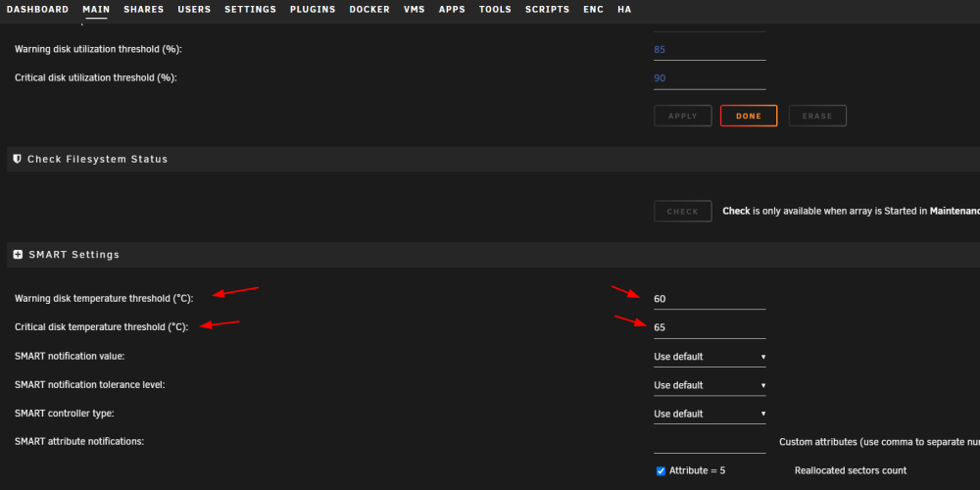Edit the critical disk temperature threshold field
Screen dimensions: 980x490
click(710, 327)
